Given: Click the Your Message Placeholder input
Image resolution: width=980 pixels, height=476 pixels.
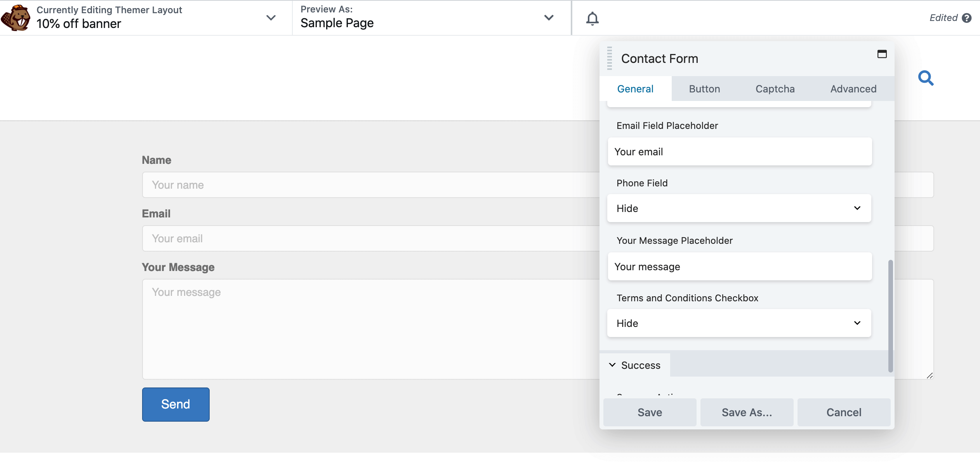Looking at the screenshot, I should (740, 266).
